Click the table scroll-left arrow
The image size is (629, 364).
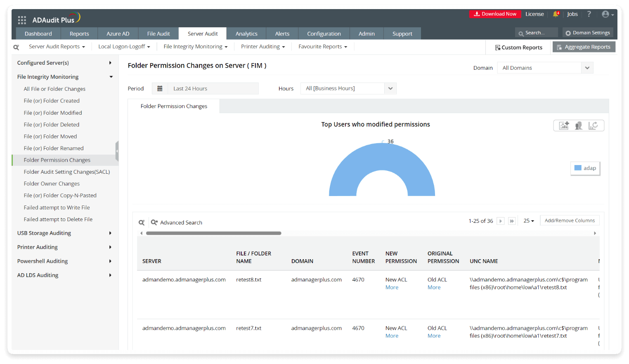(x=142, y=234)
